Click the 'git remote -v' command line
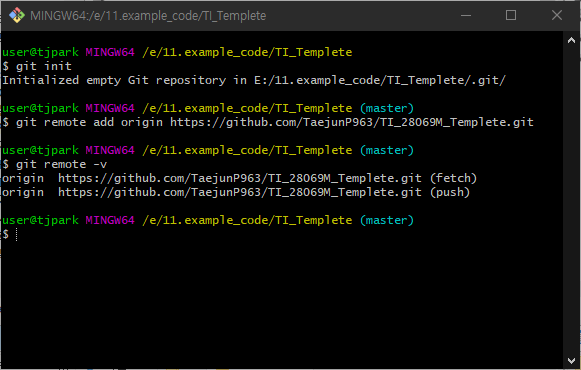Image resolution: width=581 pixels, height=370 pixels. tap(54, 164)
